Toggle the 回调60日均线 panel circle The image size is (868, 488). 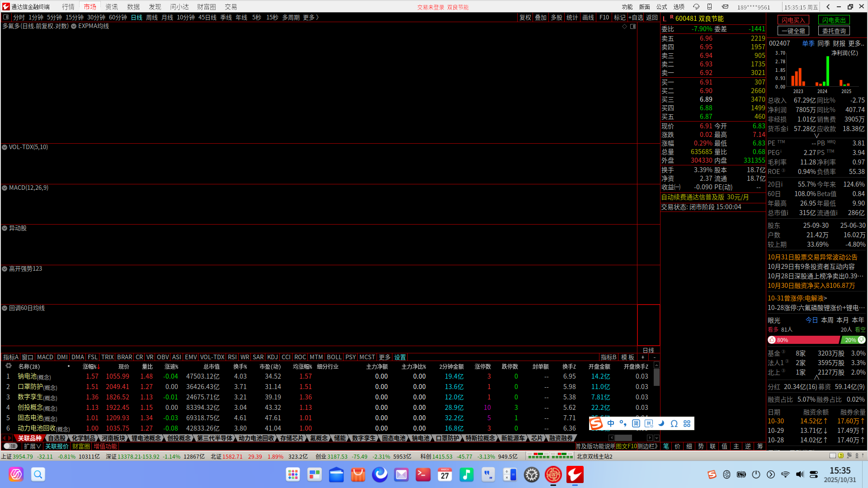coord(5,308)
